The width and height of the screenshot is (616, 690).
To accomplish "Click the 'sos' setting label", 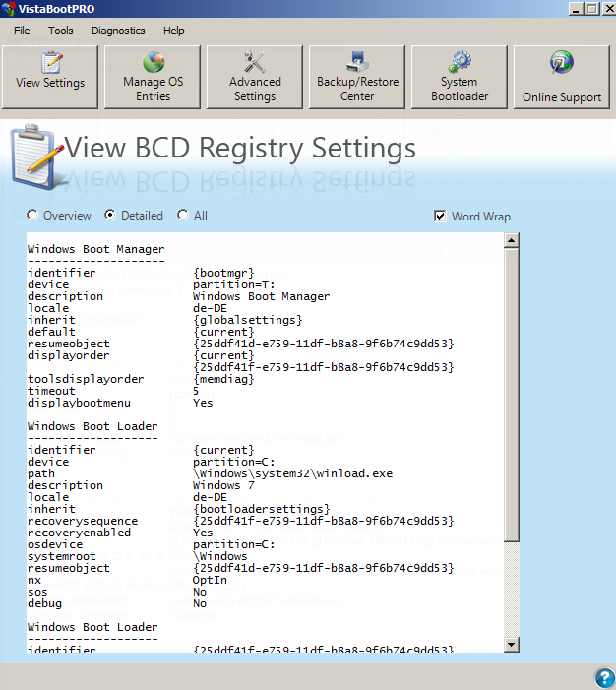I will click(x=37, y=592).
